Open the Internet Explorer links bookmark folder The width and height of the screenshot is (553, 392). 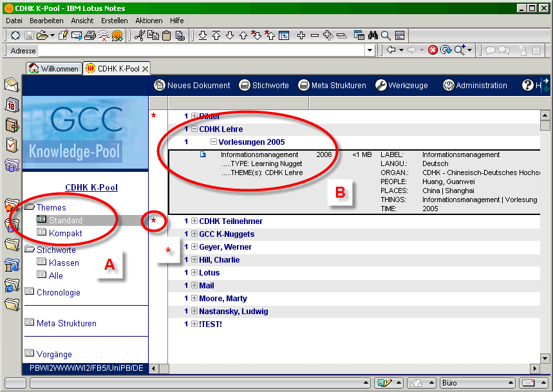click(12, 285)
